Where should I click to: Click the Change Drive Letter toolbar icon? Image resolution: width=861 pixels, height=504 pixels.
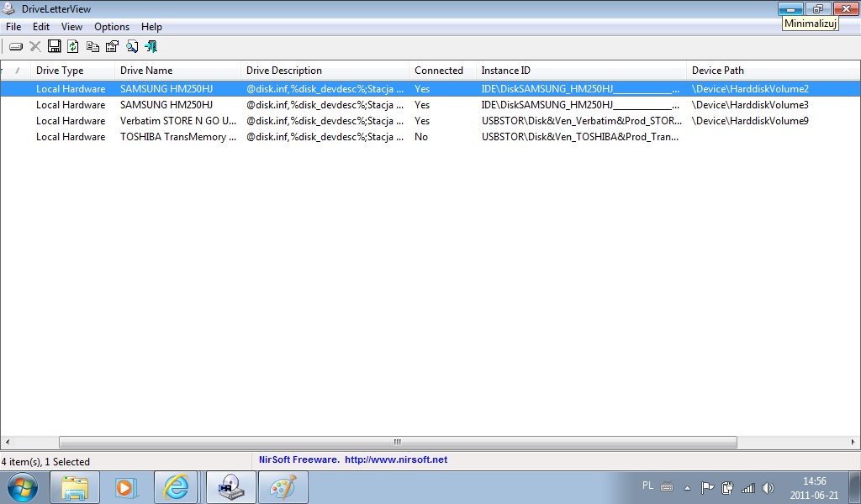pos(16,46)
